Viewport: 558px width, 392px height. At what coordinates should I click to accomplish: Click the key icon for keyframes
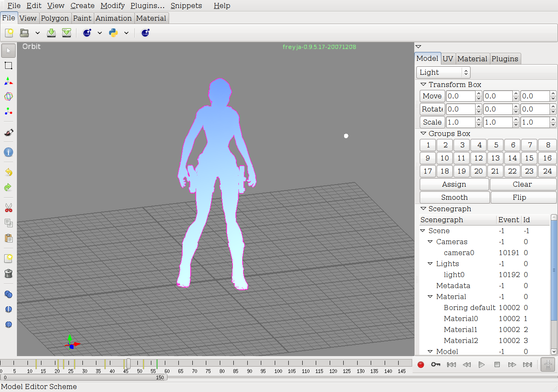click(x=436, y=365)
